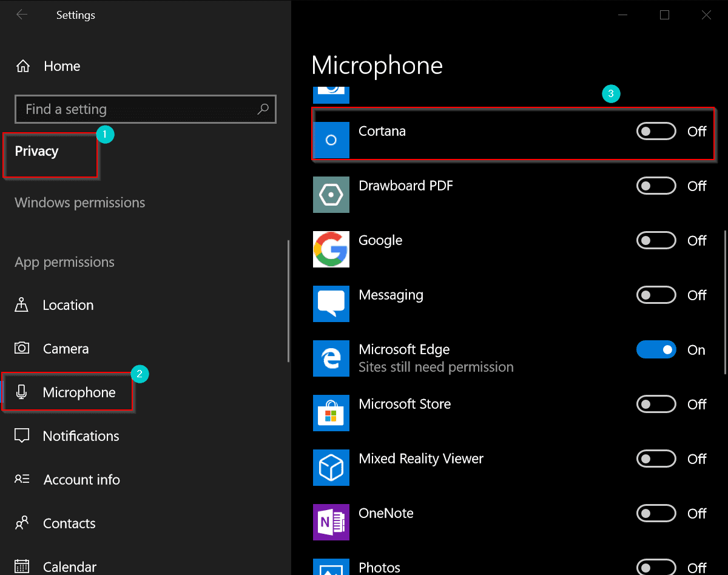The height and width of the screenshot is (575, 728).
Task: Click the Calendar icon in sidebar
Action: tap(22, 567)
